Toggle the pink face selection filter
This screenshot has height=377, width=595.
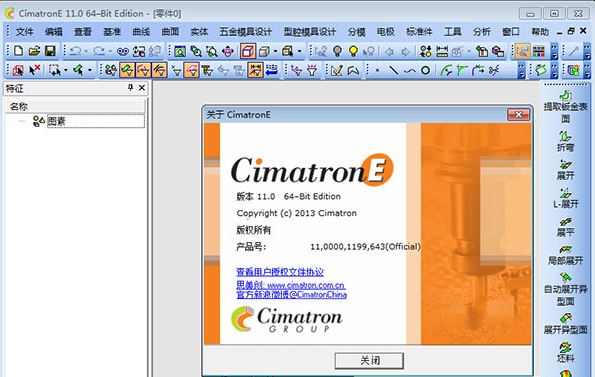tap(143, 70)
